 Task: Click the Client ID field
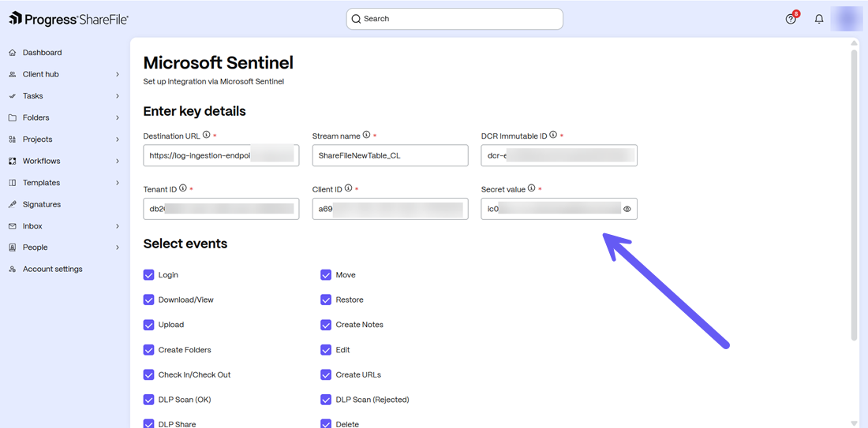[x=391, y=209]
